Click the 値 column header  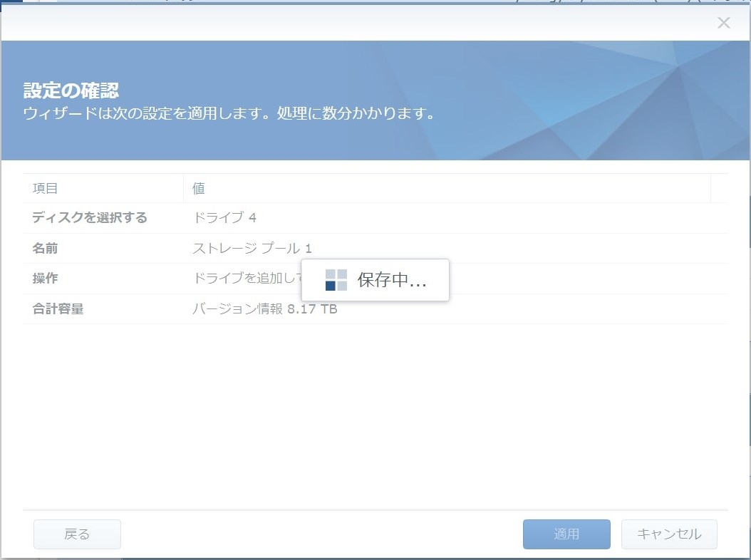[199, 188]
